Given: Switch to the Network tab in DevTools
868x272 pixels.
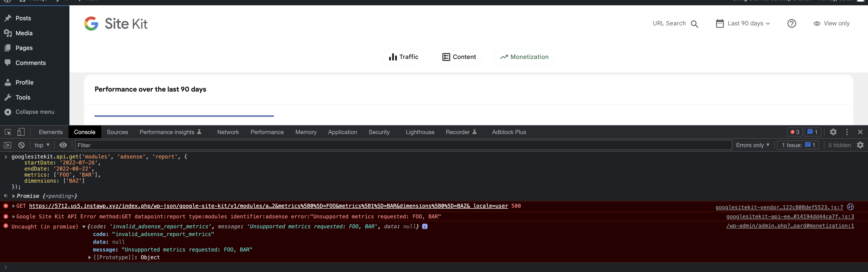Looking at the screenshot, I should (x=228, y=132).
